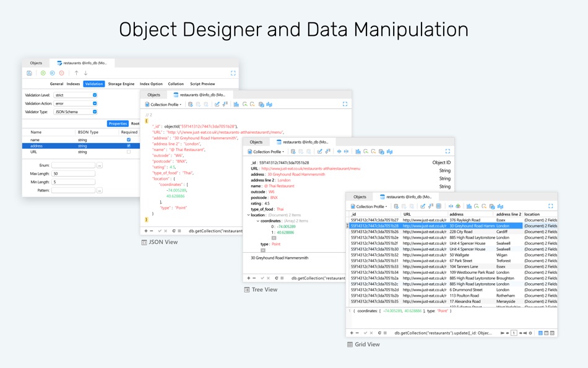The height and width of the screenshot is (368, 588).
Task: Click the chart icon in JSON View toolbar
Action: pos(236,105)
